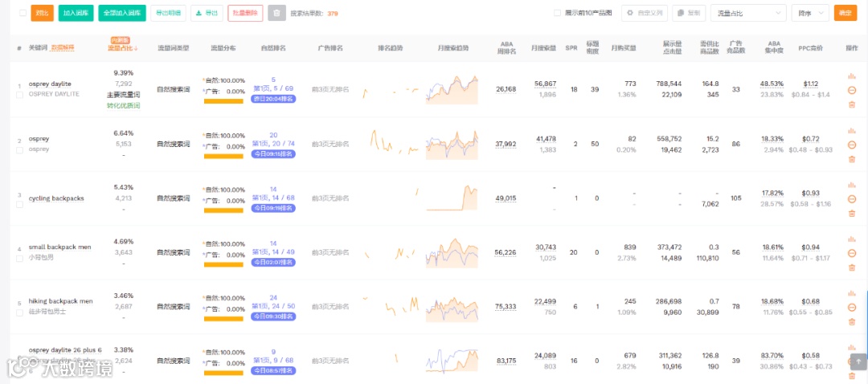Click the 加入词库 button
The image size is (868, 384).
coord(76,13)
